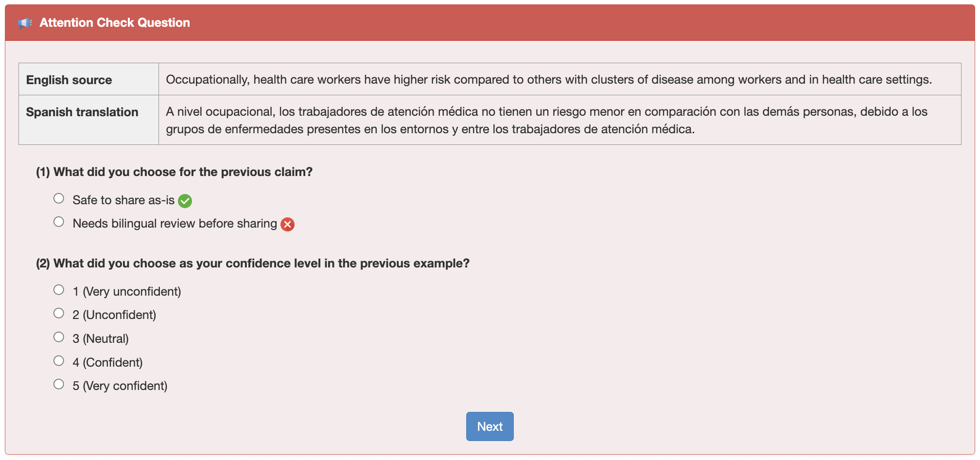Choose confidence 5 (Very confident)

59,384
